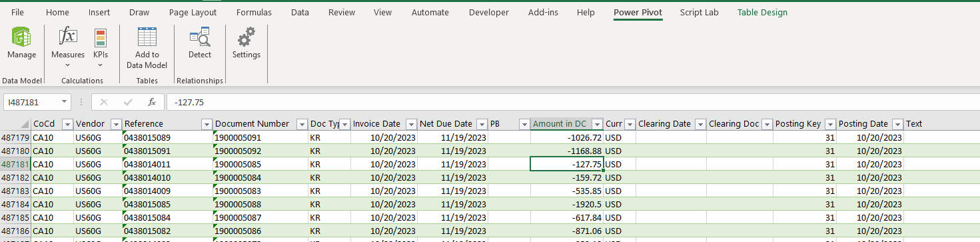Switch to the Data tab
The height and width of the screenshot is (242, 980).
click(x=300, y=13)
